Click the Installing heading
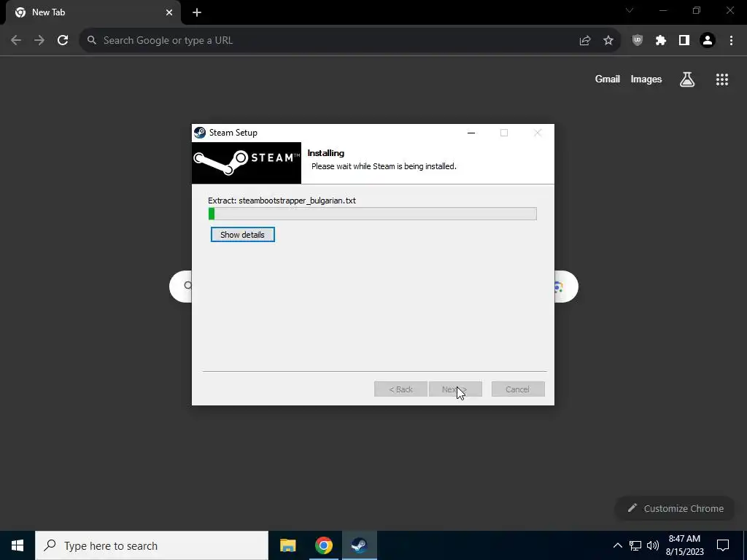The height and width of the screenshot is (560, 747). tap(326, 153)
